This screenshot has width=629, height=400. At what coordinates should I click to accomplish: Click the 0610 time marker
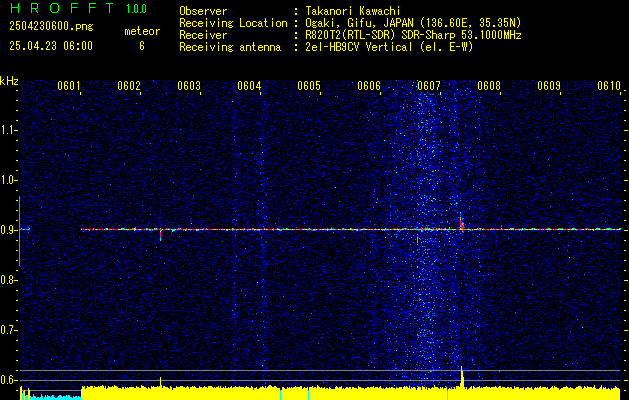pyautogui.click(x=609, y=85)
